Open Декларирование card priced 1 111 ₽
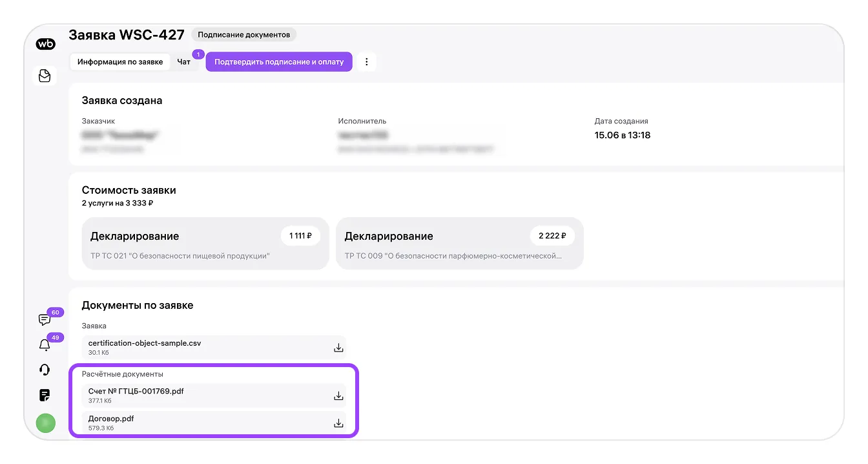This screenshot has height=464, width=868. click(205, 243)
